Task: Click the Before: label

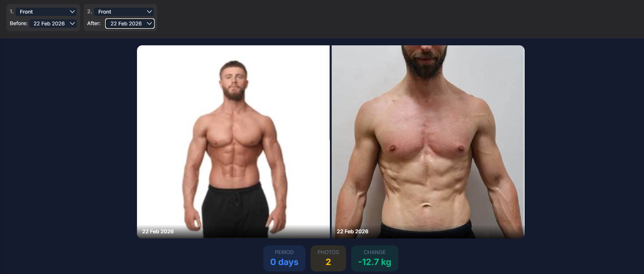Action: 18,23
